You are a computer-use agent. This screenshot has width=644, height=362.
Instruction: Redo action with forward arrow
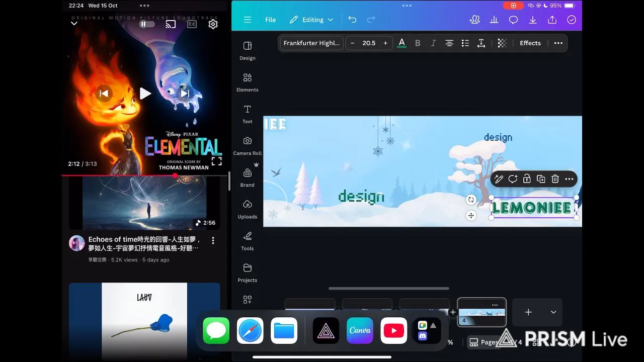click(371, 20)
